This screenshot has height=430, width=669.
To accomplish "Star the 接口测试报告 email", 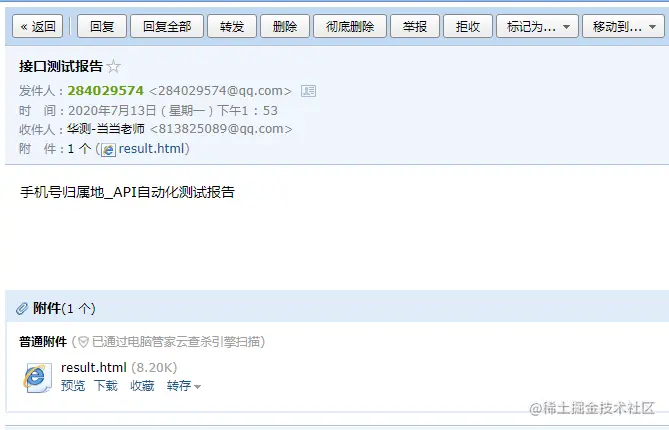I will pyautogui.click(x=113, y=67).
